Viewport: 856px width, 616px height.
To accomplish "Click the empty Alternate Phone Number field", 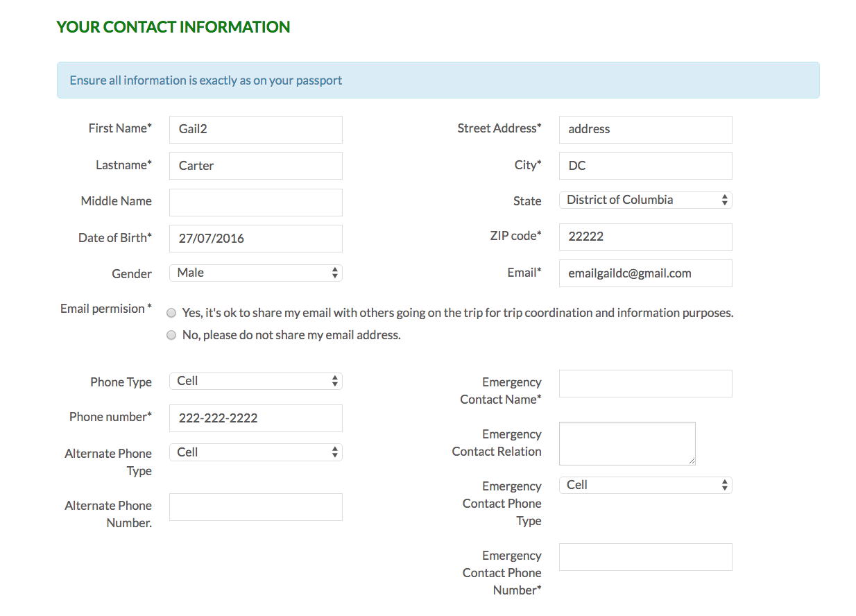I will pos(255,506).
